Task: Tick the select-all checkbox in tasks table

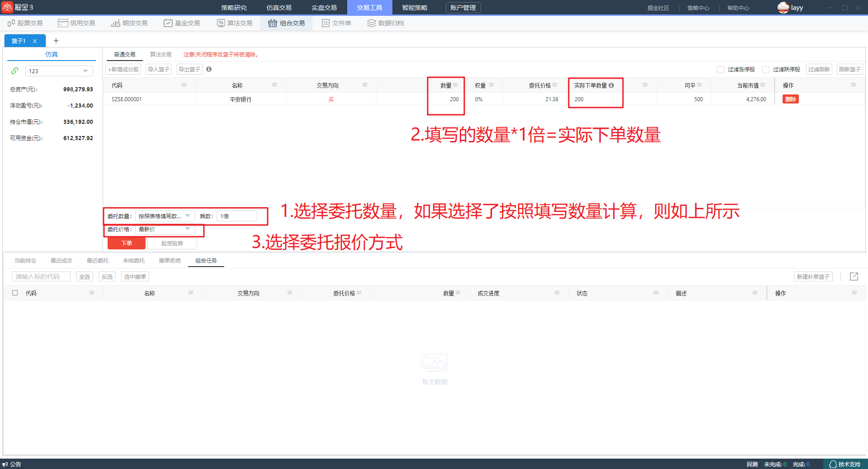Action: 15,293
